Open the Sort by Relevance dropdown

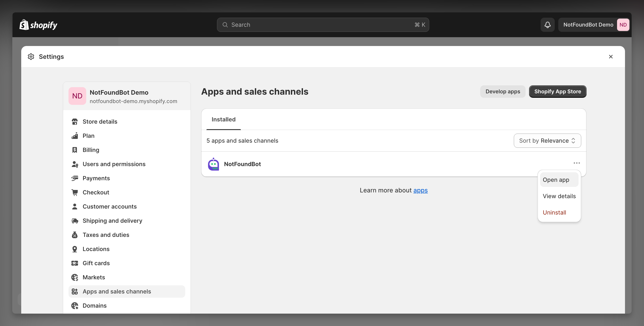(547, 141)
